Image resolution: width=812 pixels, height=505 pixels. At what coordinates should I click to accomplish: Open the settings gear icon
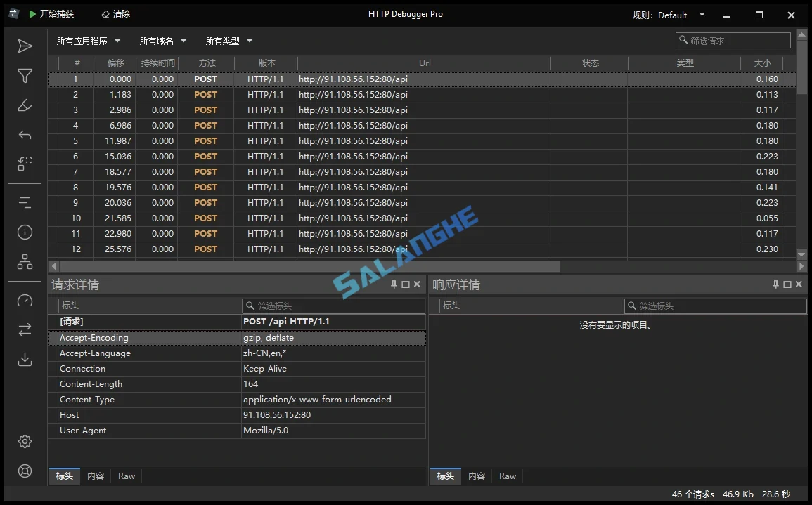tap(25, 441)
